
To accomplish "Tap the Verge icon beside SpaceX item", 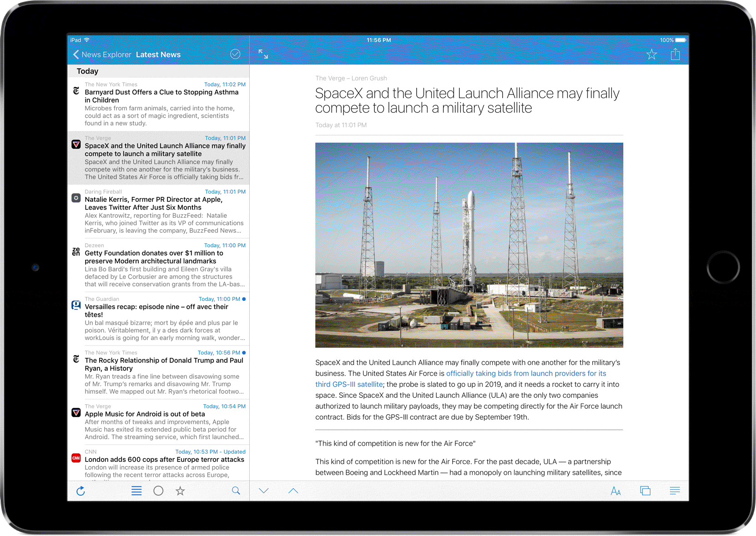I will point(76,145).
